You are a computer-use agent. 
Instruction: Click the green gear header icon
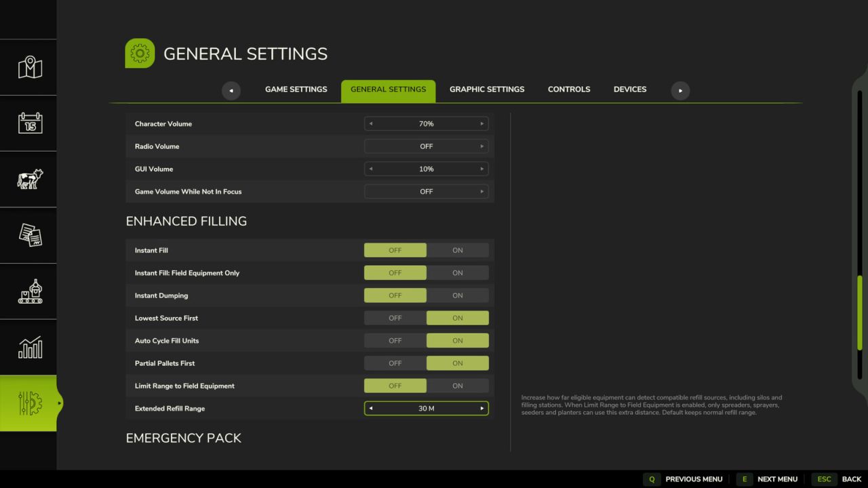coord(140,54)
